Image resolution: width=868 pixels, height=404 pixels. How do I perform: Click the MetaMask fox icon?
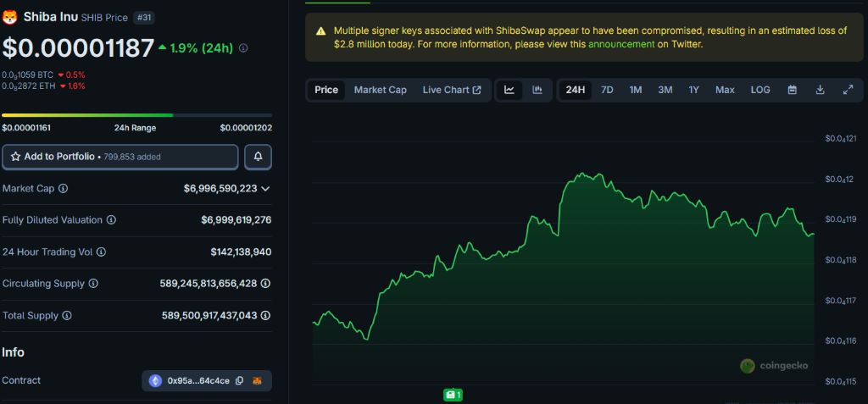point(258,381)
